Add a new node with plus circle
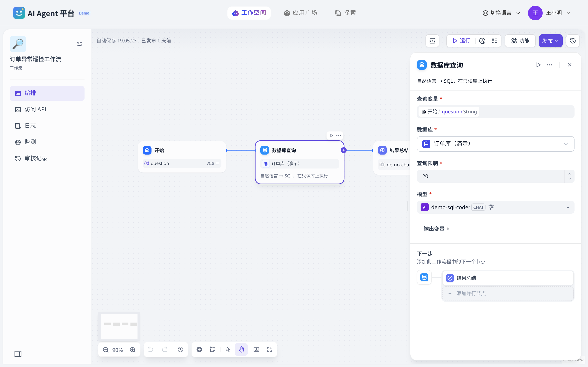The width and height of the screenshot is (588, 367). [x=199, y=349]
